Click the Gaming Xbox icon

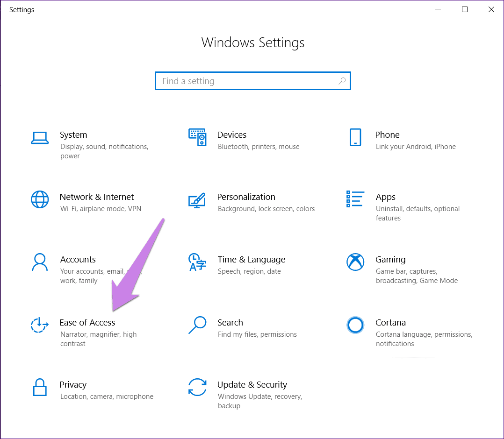(x=355, y=262)
